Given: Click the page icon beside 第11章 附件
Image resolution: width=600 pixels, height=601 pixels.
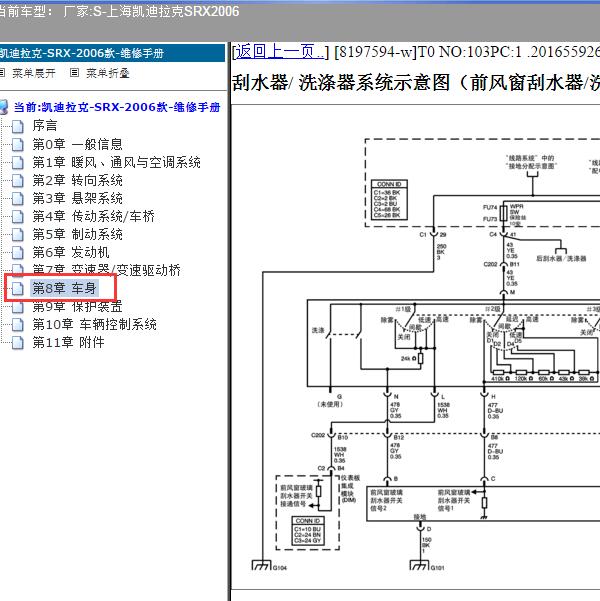Looking at the screenshot, I should [x=18, y=343].
